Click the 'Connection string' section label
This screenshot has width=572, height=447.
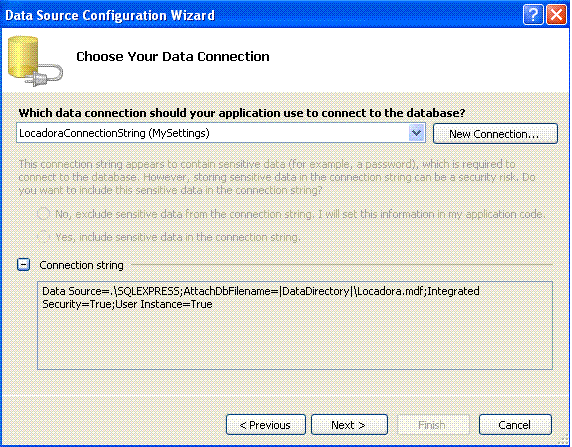[81, 265]
